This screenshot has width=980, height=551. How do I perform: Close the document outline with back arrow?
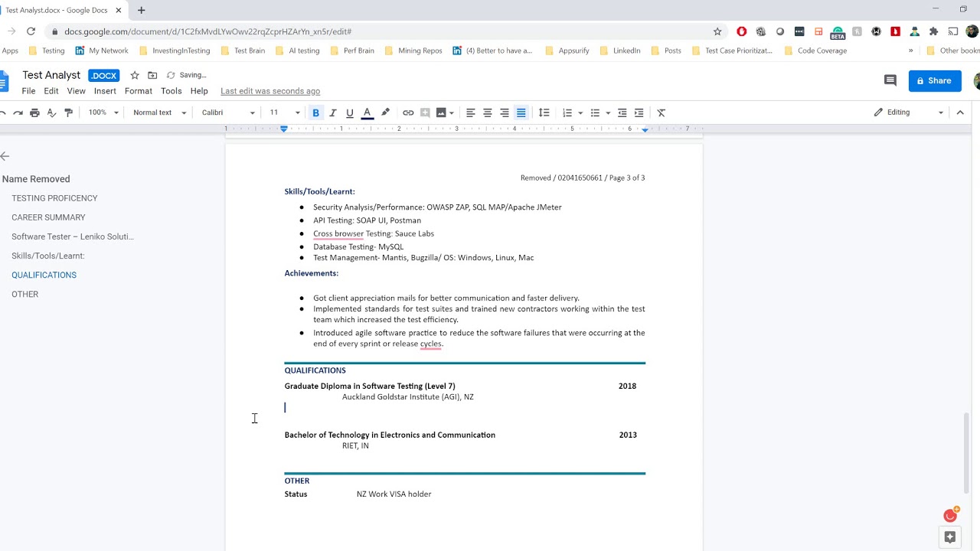[x=5, y=156]
